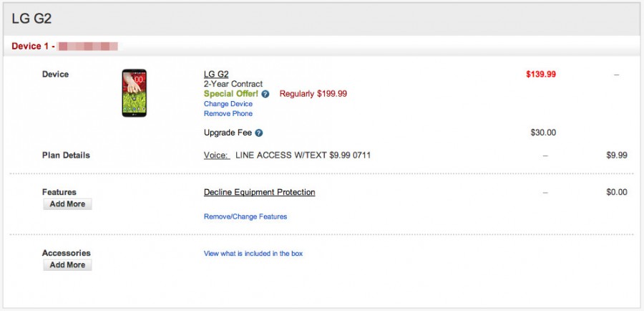644x311 pixels.
Task: Open the LG G2 device name link
Action: pos(216,75)
